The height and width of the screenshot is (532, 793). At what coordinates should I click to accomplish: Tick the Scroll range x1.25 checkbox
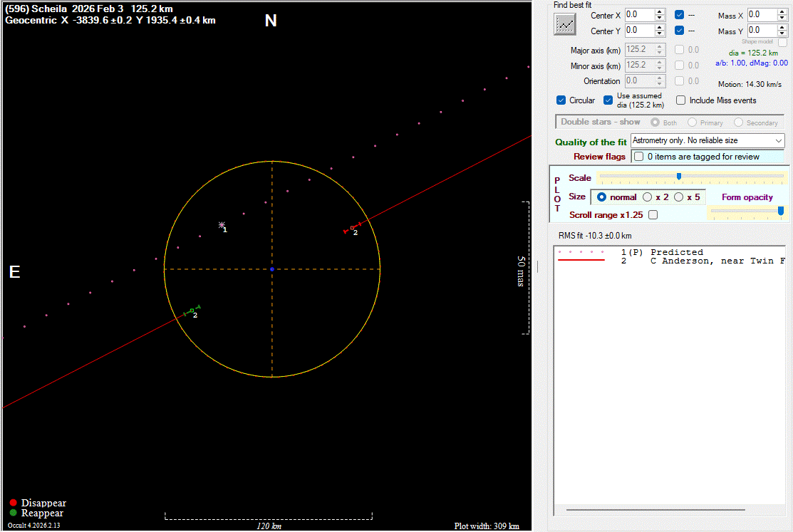click(x=653, y=214)
